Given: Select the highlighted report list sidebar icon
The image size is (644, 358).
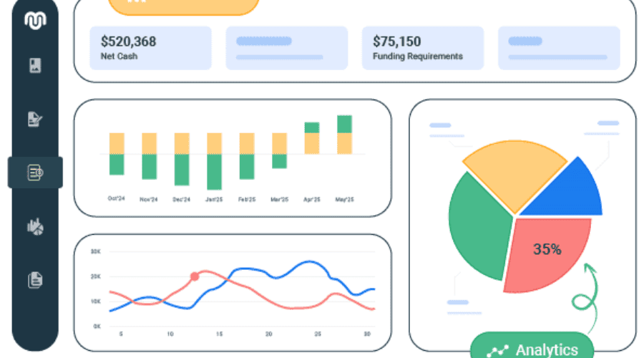Looking at the screenshot, I should click(35, 173).
